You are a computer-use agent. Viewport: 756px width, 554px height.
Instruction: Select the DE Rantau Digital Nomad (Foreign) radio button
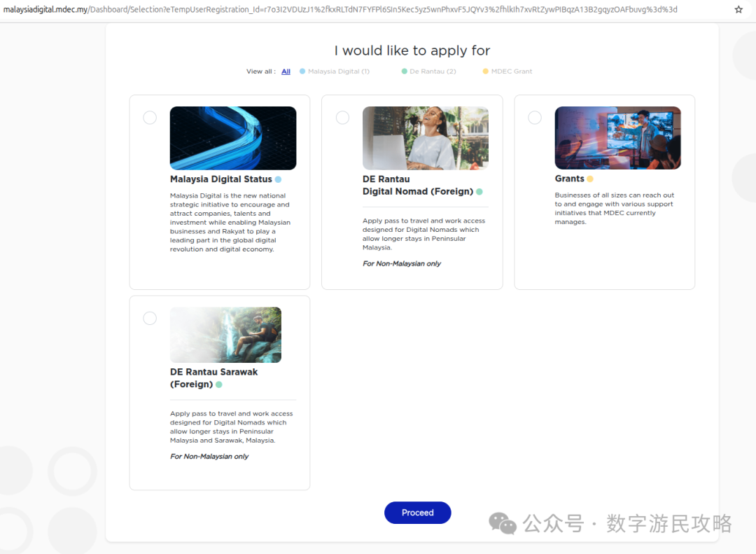342,118
